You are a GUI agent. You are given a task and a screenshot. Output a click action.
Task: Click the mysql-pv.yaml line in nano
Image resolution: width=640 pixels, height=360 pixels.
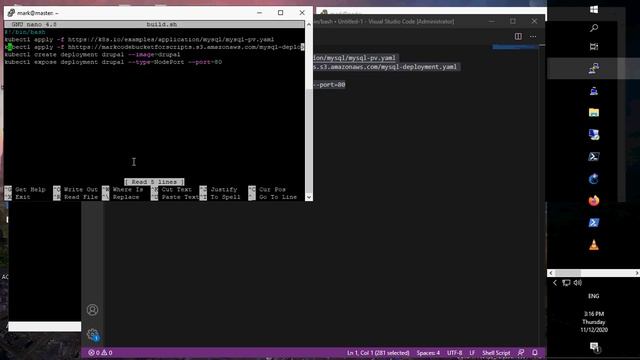[139, 40]
